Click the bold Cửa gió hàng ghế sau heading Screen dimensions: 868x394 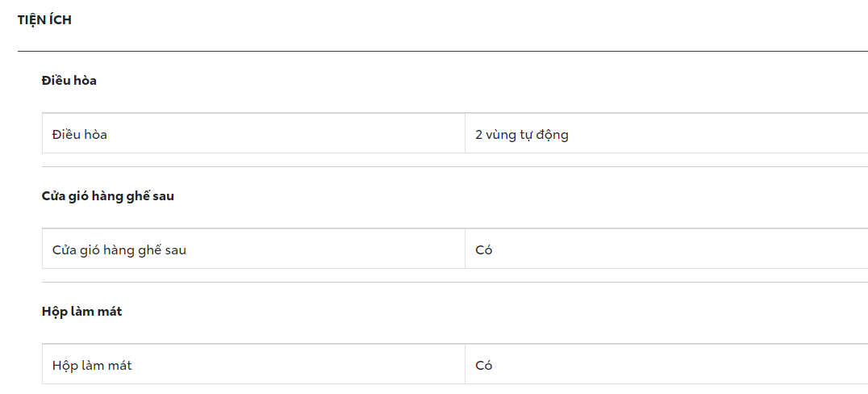coord(108,196)
